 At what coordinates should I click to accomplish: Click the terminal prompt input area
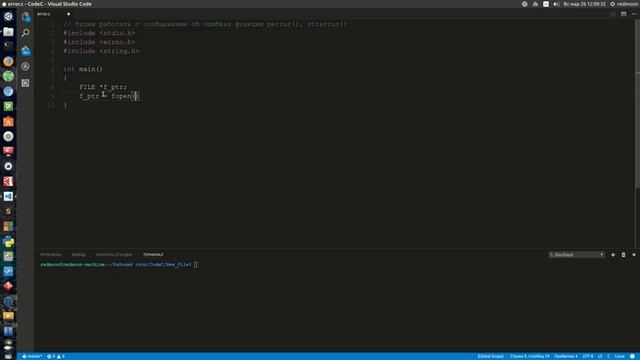tap(196, 265)
